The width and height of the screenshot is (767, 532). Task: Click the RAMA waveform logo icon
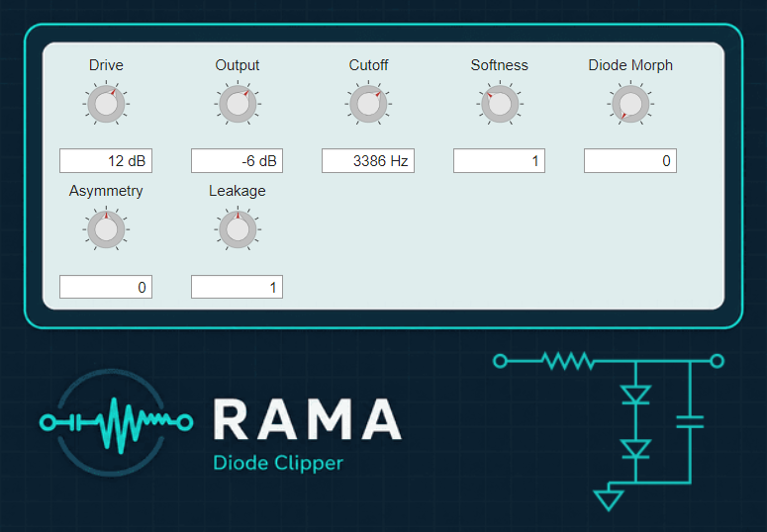(116, 422)
